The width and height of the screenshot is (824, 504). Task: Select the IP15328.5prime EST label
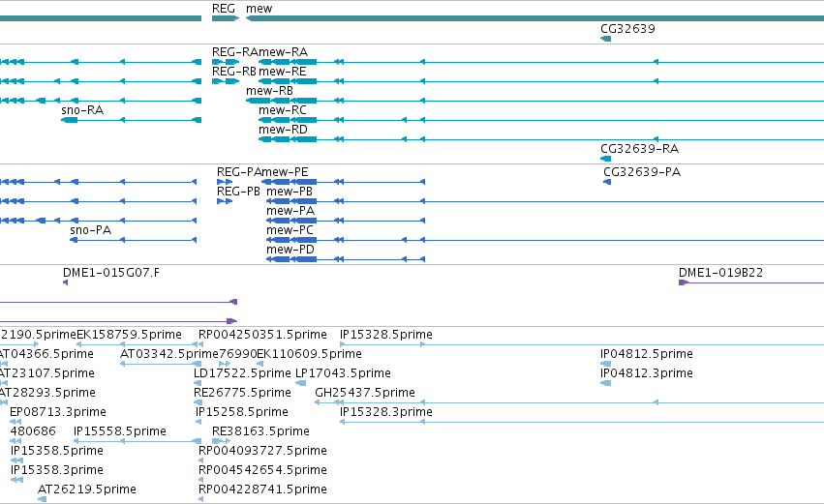click(386, 335)
